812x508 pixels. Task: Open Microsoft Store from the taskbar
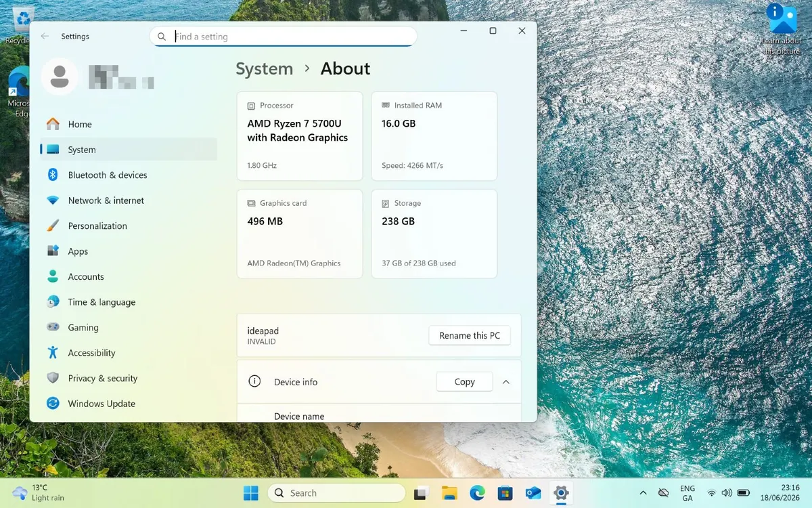[505, 493]
